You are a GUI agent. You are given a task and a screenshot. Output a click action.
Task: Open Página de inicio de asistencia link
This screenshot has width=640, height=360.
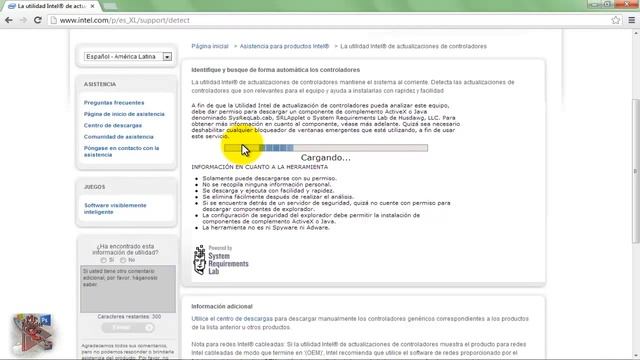coord(124,114)
